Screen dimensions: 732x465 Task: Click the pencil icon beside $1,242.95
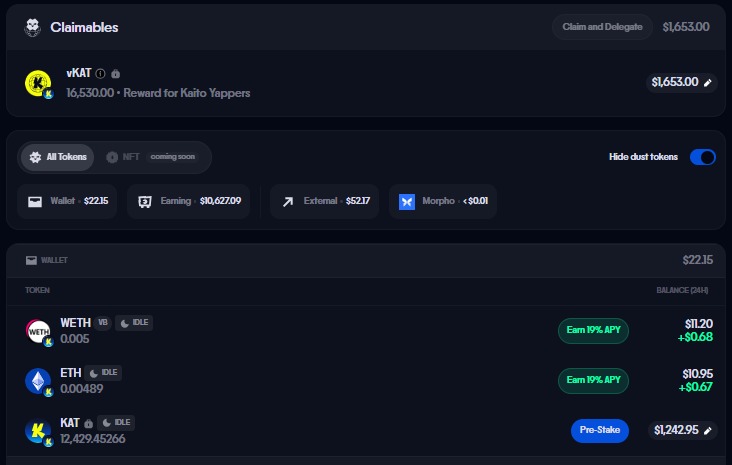(708, 430)
